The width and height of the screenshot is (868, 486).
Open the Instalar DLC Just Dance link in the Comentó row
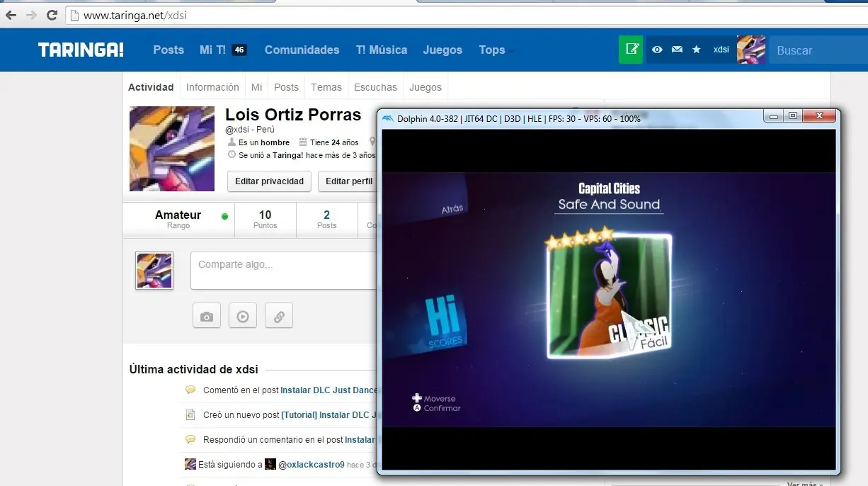[329, 390]
